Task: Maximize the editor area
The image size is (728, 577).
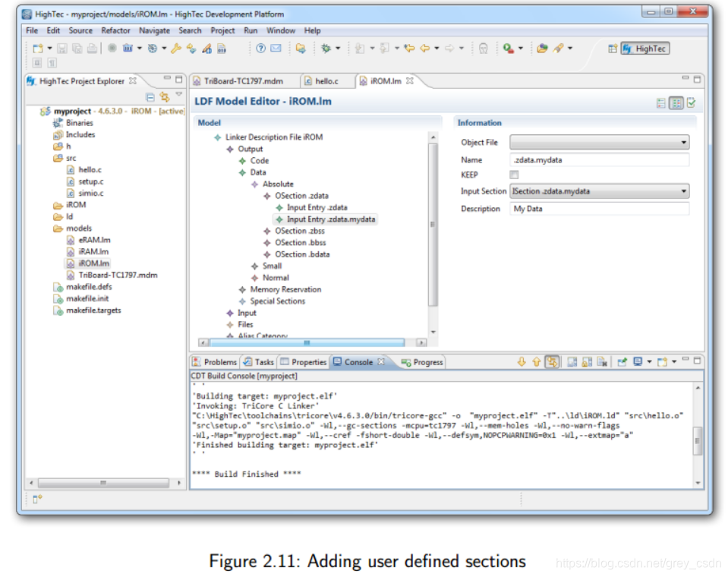Action: click(697, 80)
